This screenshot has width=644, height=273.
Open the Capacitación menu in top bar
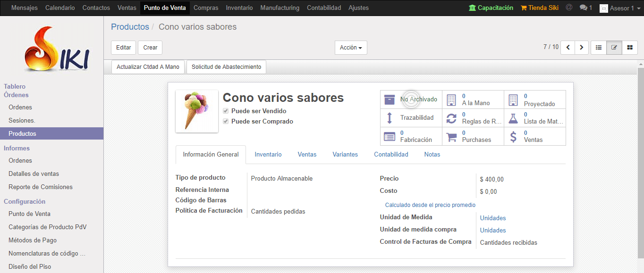click(491, 8)
